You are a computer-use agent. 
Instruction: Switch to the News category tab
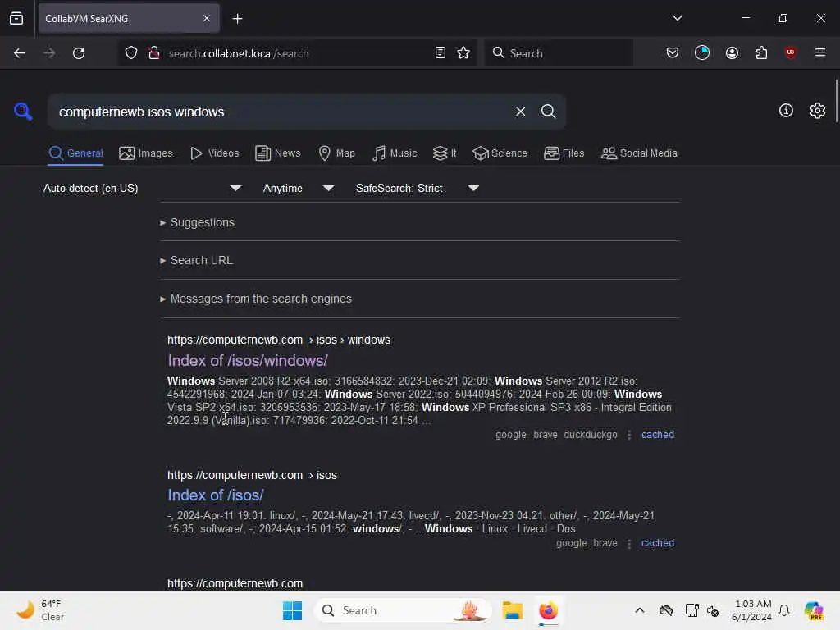point(278,153)
